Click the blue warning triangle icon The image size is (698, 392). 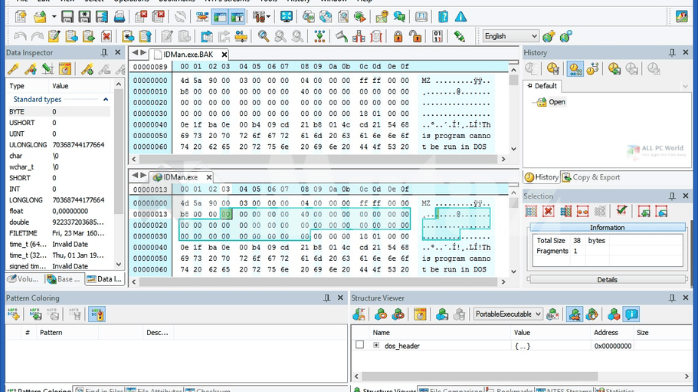461,17
